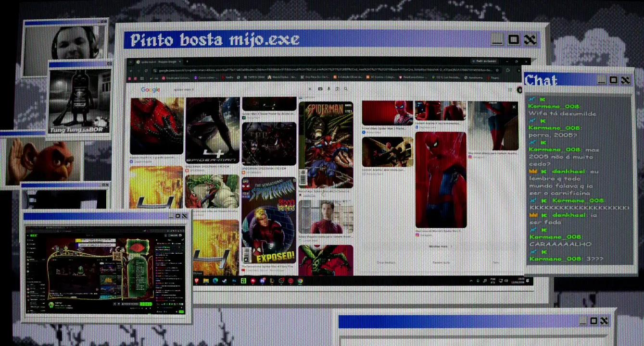
Task: Reload the Google search page
Action: pos(146,70)
